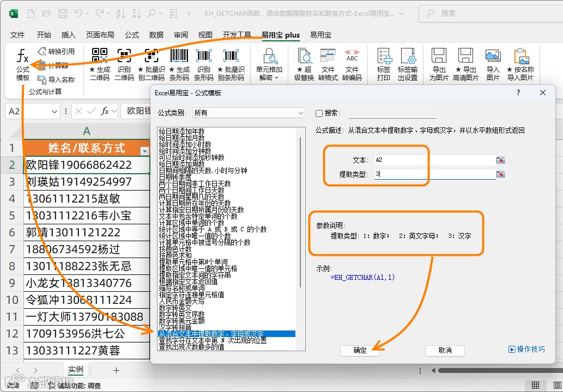Viewport: 563px width, 392px height.
Task: Click 批量识别二维码 batch tool
Action: click(x=151, y=65)
